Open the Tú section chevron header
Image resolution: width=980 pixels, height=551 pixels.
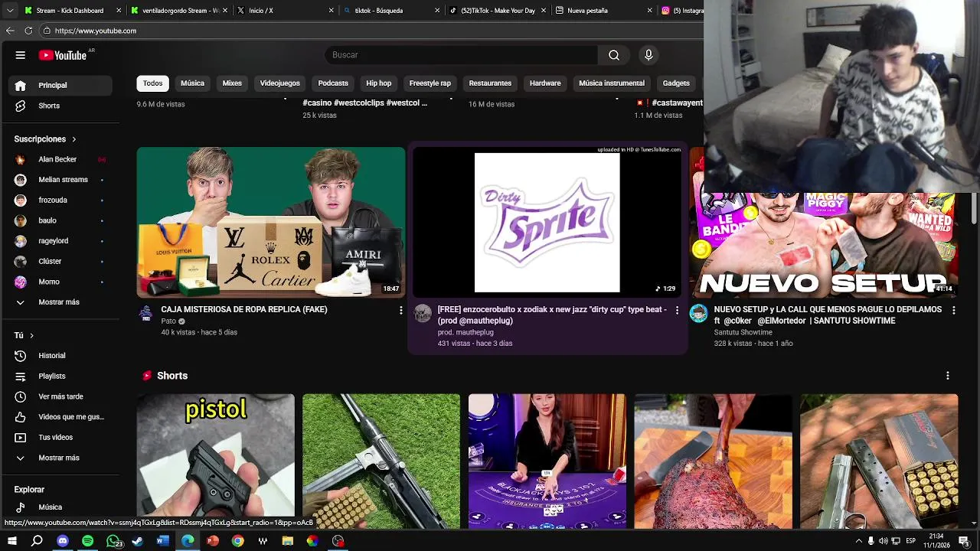coord(24,335)
